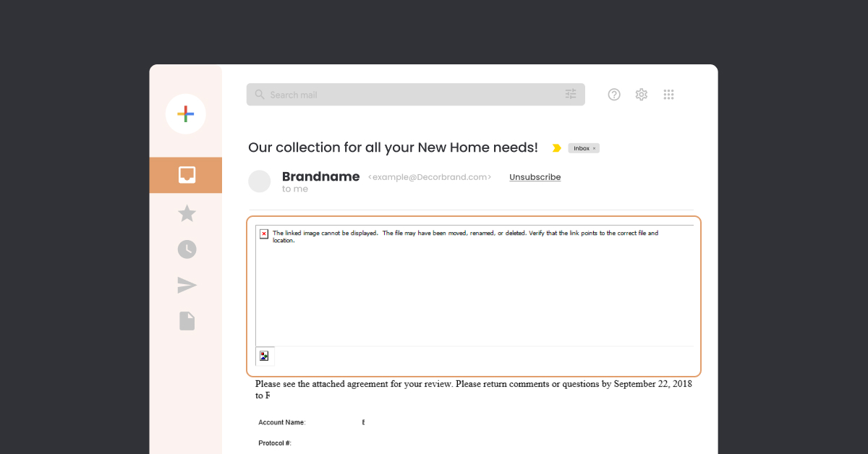868x454 pixels.
Task: Open the Drafts document icon
Action: 187,320
